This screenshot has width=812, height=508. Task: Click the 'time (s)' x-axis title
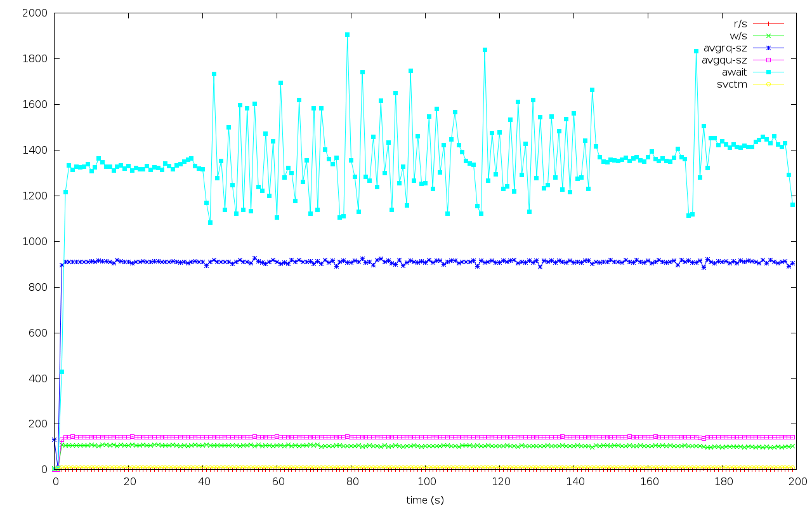425,500
